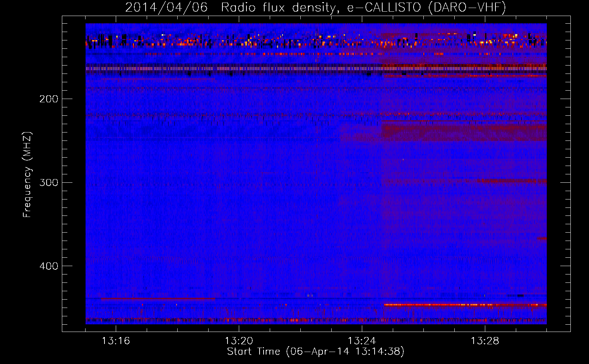Click the 13:16 time tick label
The height and width of the screenshot is (364, 589).
[x=116, y=341]
